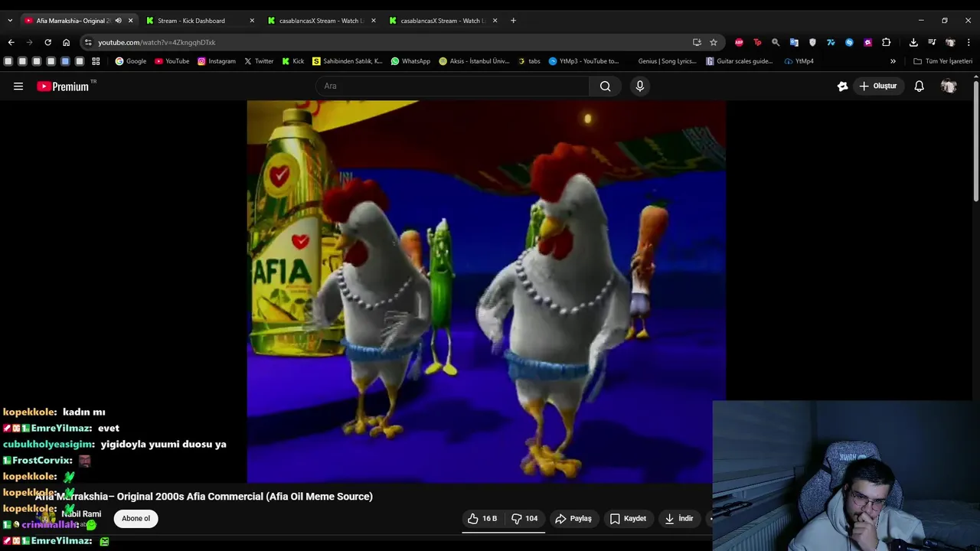Click the YouTube search magnifier button
The image size is (980, 551).
(605, 86)
